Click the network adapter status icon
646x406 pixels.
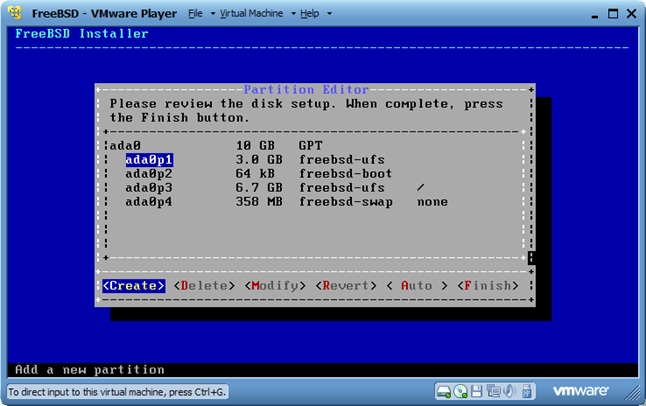(493, 391)
